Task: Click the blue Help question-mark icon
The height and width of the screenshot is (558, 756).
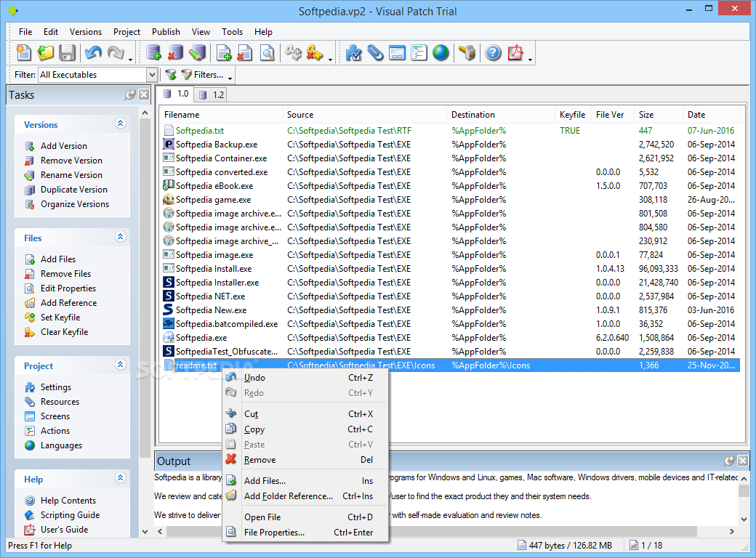Action: point(494,53)
